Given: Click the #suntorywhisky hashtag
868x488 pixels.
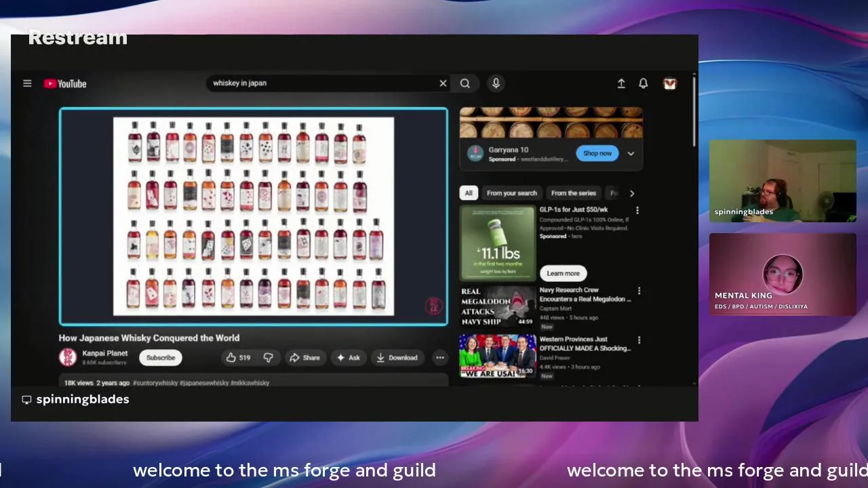Looking at the screenshot, I should point(155,383).
